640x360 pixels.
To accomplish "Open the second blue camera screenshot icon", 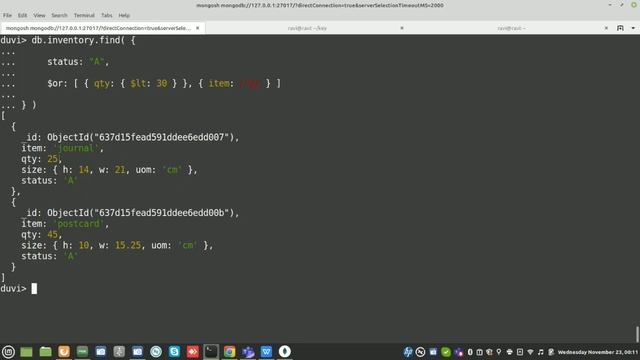I will (x=137, y=351).
